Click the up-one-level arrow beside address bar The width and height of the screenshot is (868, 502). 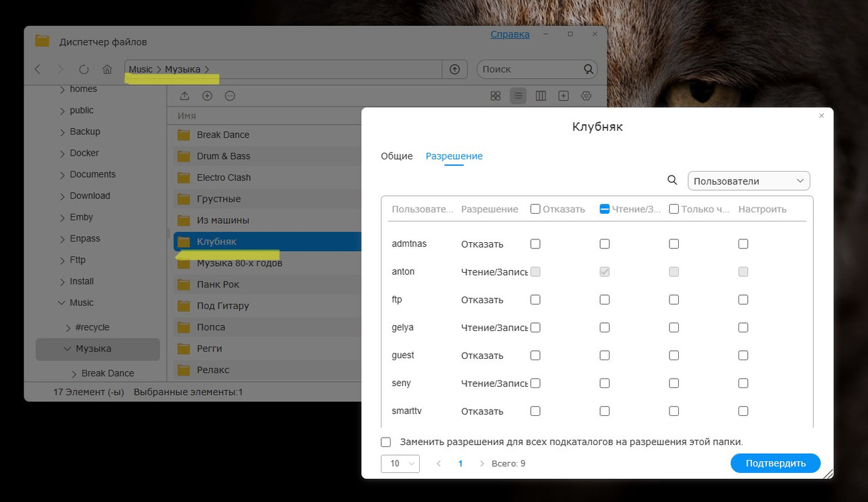(x=455, y=69)
